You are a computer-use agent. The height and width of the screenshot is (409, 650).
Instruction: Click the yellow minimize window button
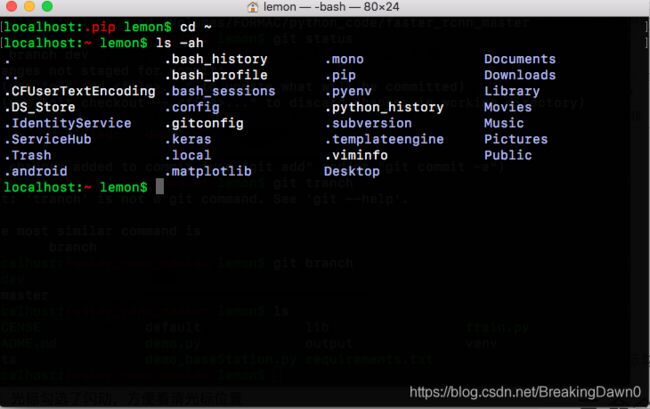coord(29,6)
